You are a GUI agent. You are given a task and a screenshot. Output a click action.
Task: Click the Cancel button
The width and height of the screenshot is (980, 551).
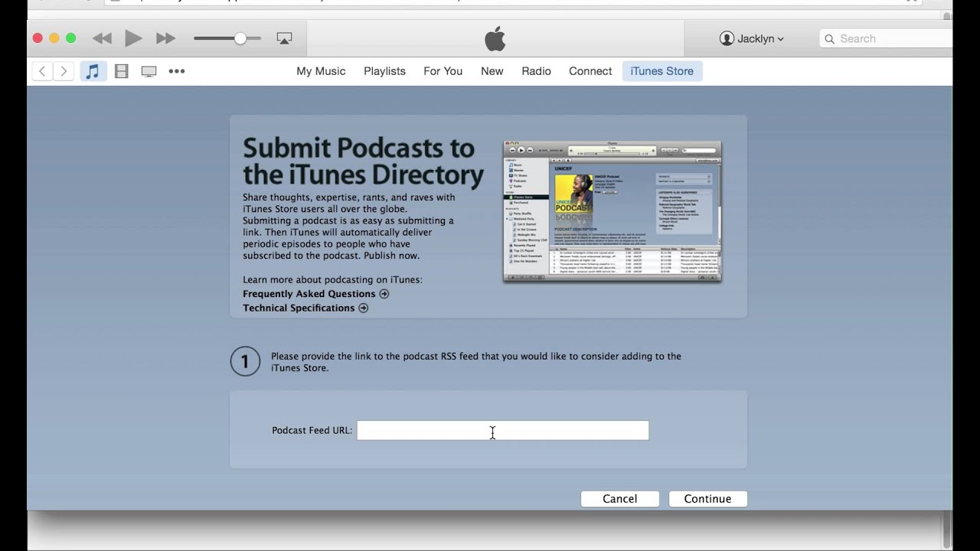[x=620, y=499]
